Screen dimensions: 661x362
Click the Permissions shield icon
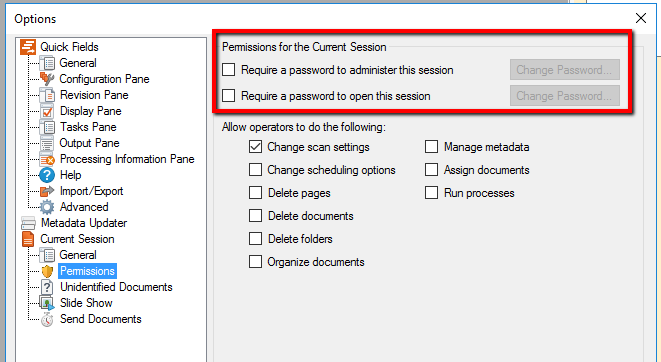(x=47, y=271)
